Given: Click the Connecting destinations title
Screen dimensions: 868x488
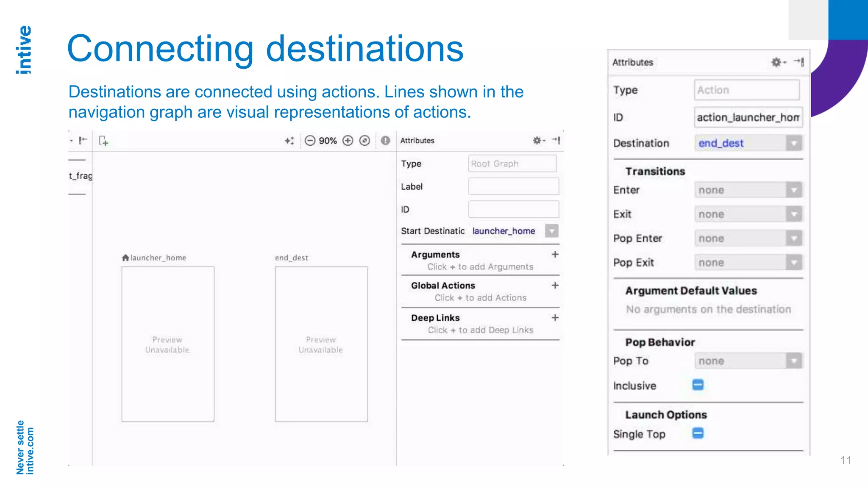Looking at the screenshot, I should (265, 49).
